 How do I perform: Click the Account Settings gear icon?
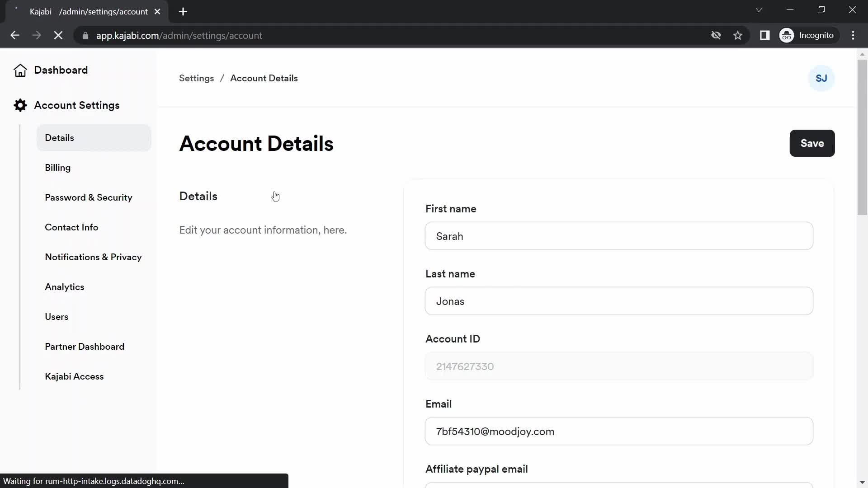coord(20,105)
